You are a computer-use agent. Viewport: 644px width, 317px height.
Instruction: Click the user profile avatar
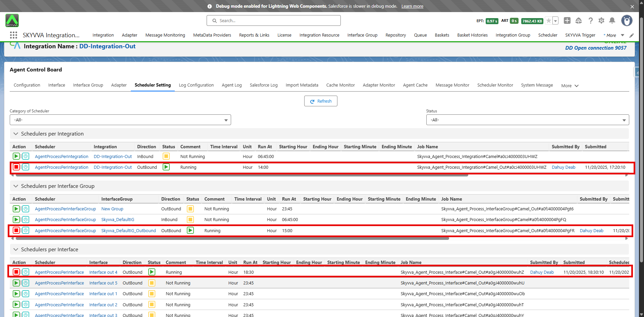(x=627, y=21)
